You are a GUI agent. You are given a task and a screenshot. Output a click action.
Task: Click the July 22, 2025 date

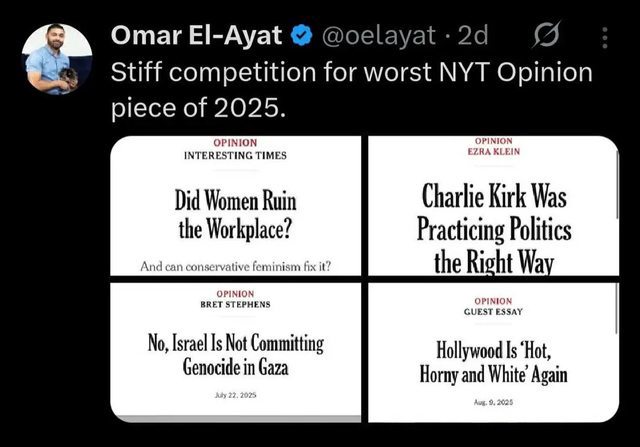(236, 396)
